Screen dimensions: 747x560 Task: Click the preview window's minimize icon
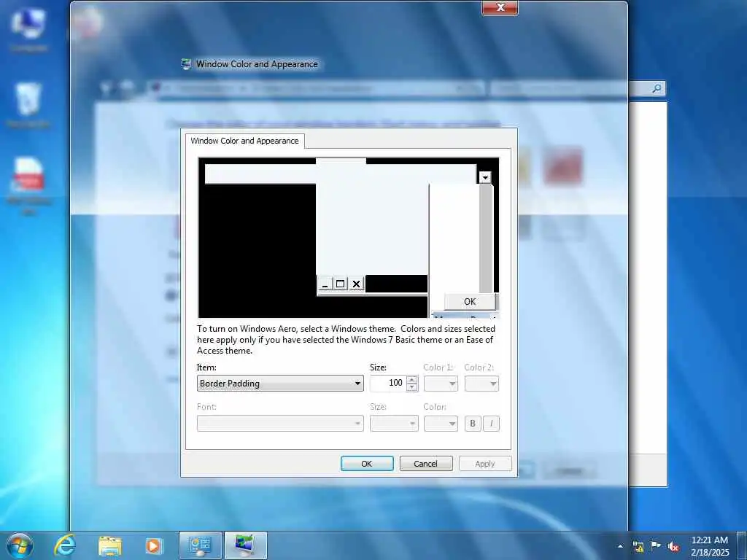click(325, 284)
